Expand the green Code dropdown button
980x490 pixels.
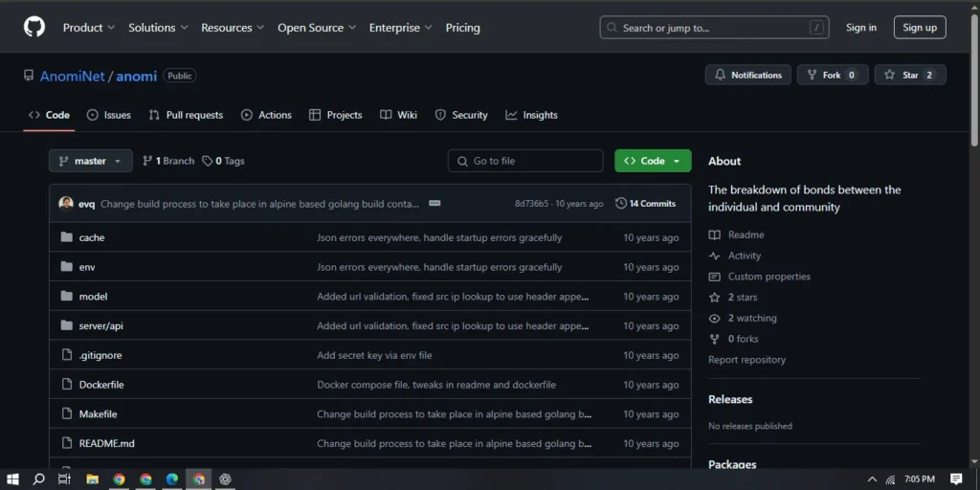pyautogui.click(x=653, y=161)
